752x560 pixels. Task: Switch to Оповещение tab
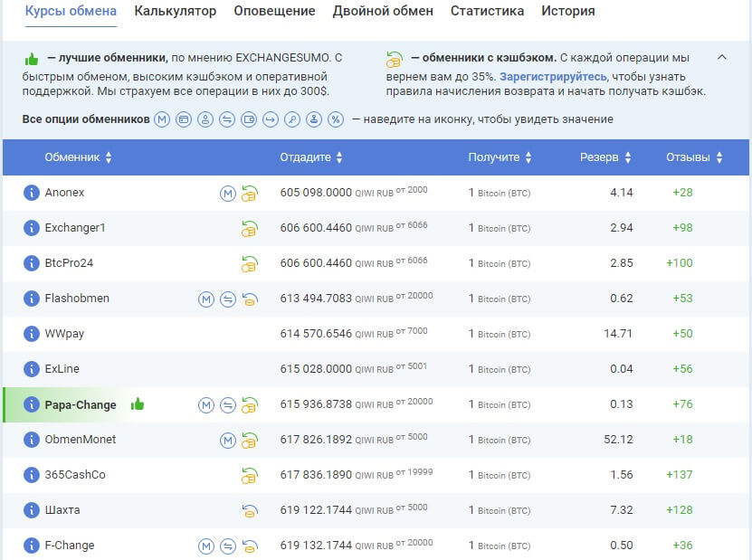coord(274,11)
